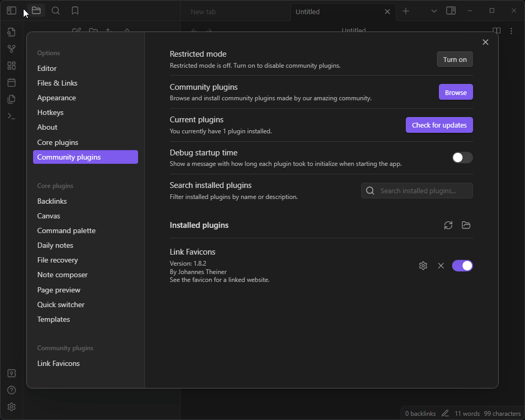Disable the Link Favicons plugin toggle
Screen dimensions: 525x420
[462, 266]
